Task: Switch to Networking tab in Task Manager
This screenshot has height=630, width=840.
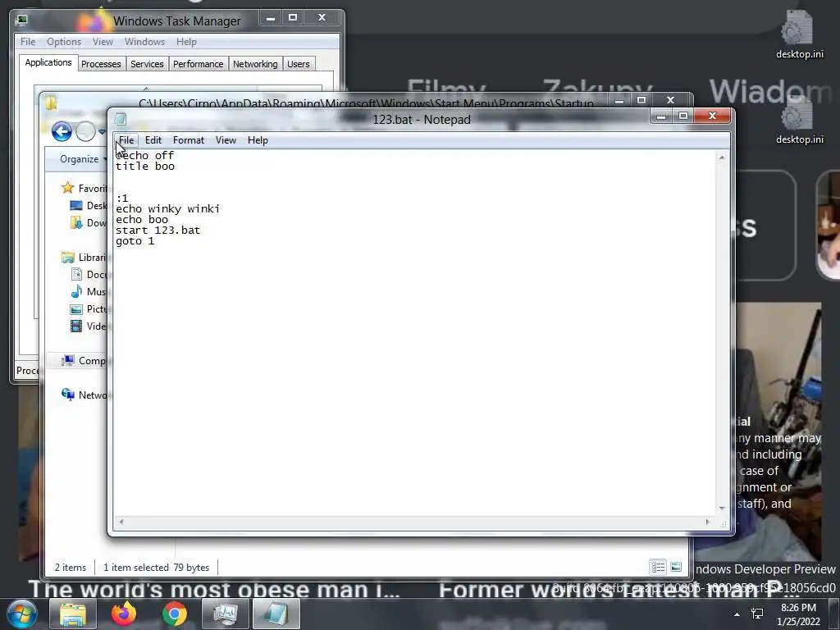Action: [255, 64]
